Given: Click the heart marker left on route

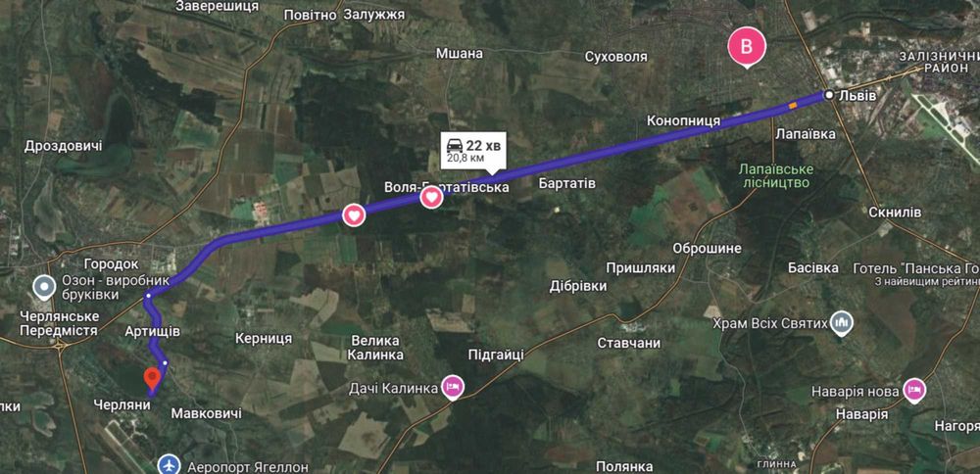Looking at the screenshot, I should click(354, 216).
